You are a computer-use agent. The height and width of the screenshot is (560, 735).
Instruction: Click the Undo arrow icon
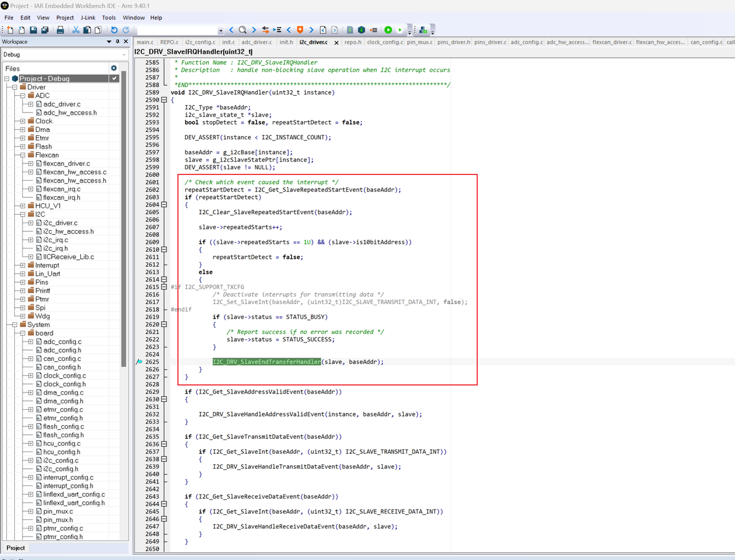114,30
